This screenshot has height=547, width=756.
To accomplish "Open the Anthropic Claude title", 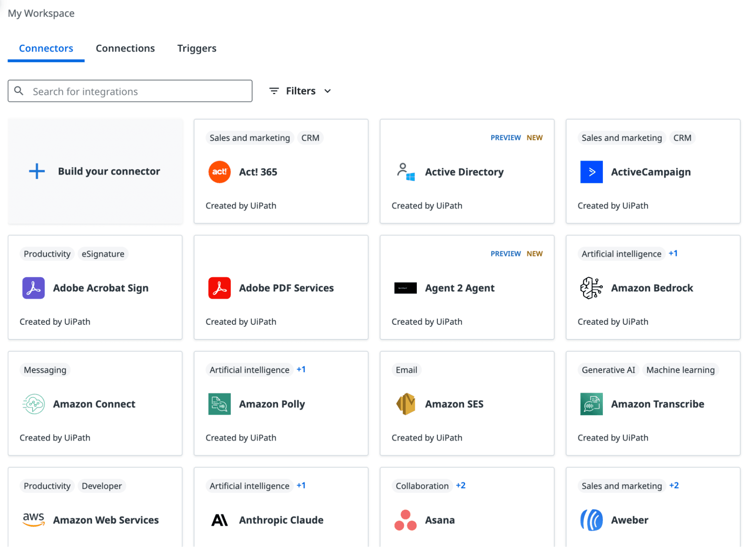I will point(281,520).
